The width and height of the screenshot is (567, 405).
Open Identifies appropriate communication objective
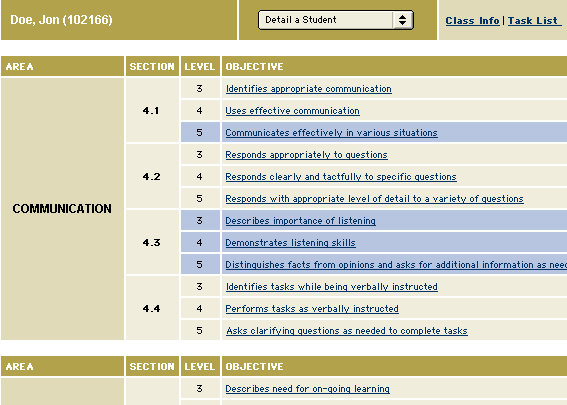pyautogui.click(x=308, y=89)
